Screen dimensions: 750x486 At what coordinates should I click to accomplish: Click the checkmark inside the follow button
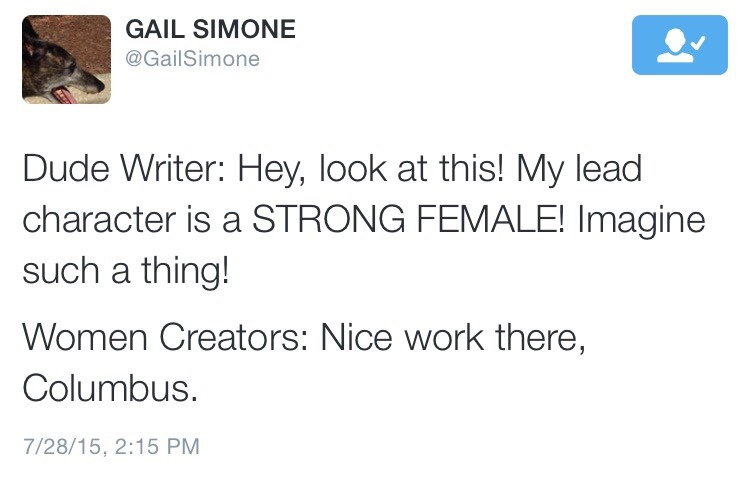(x=698, y=41)
